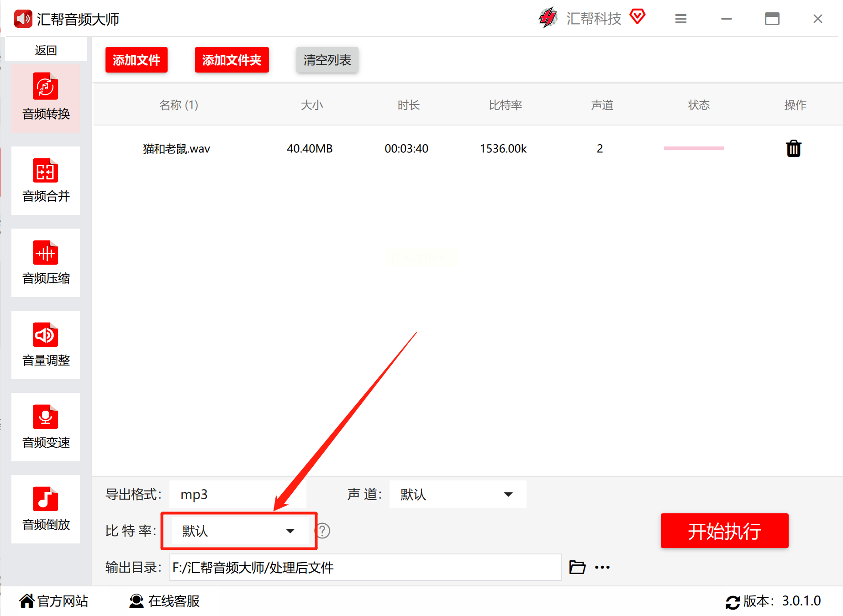The height and width of the screenshot is (616, 843).
Task: Close the 汇帮音频大师 window
Action: [x=818, y=19]
